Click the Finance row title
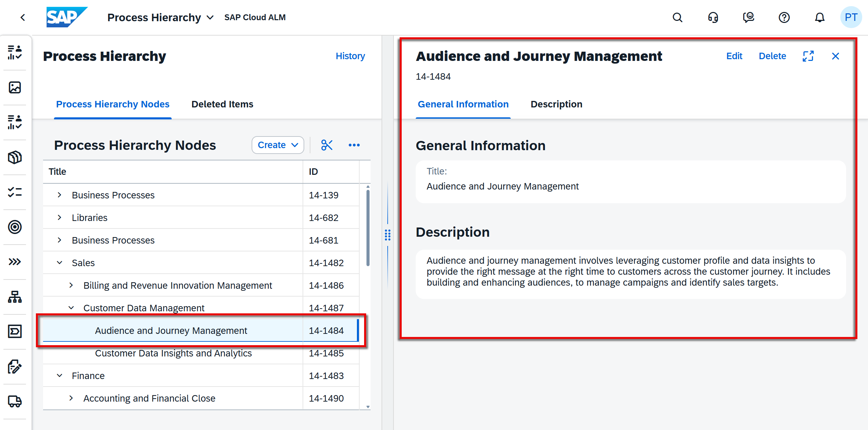Viewport: 868px width, 430px height. [x=88, y=376]
